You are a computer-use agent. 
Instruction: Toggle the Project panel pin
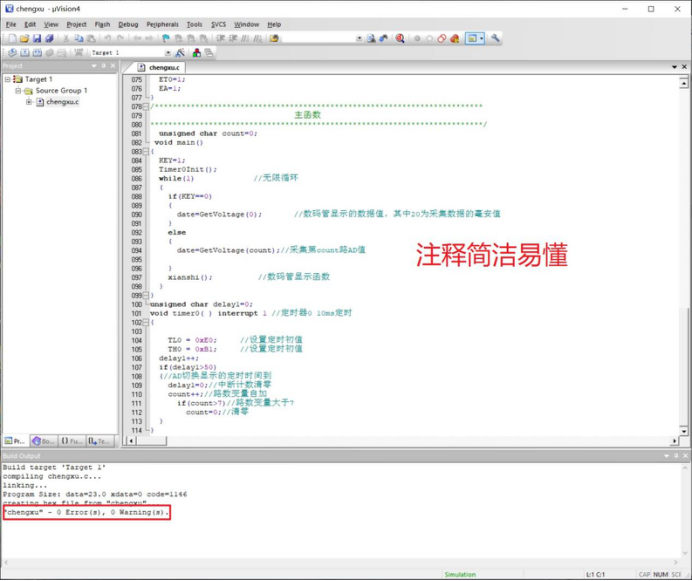(x=104, y=66)
